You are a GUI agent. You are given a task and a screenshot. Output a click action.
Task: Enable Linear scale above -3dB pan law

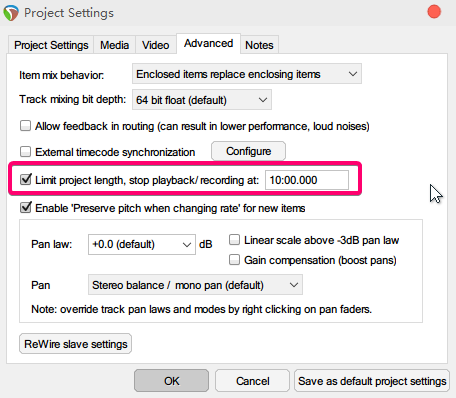(x=234, y=240)
